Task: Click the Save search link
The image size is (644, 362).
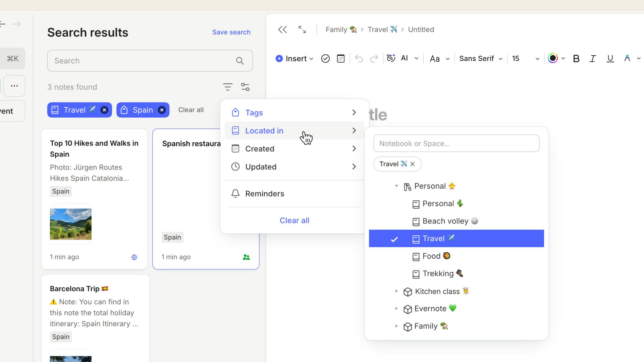Action: [231, 32]
